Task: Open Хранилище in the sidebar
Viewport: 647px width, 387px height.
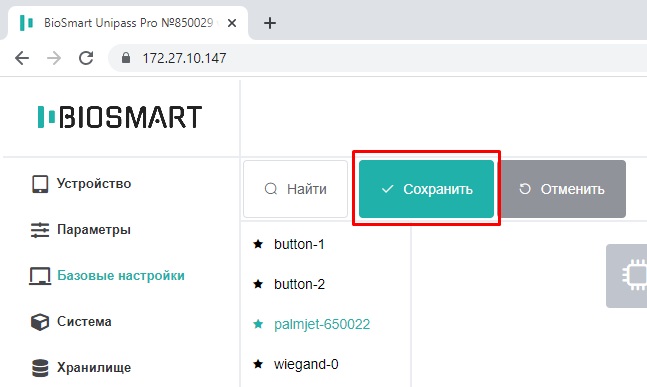Action: (x=81, y=368)
